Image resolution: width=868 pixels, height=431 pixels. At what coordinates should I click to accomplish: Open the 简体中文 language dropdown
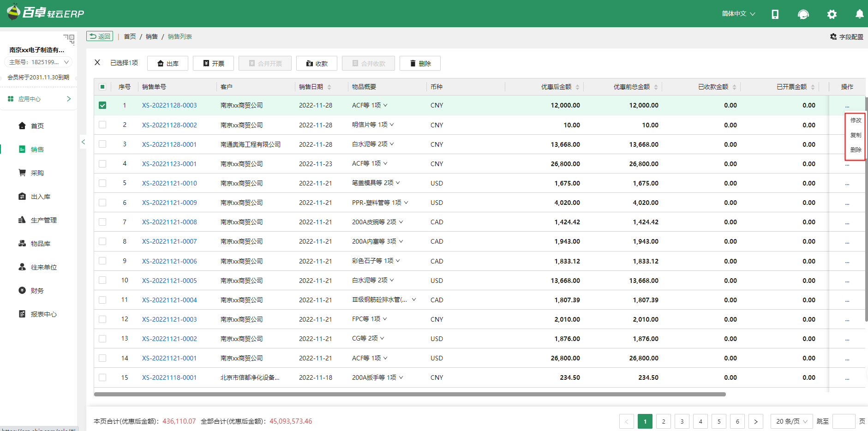pos(738,14)
